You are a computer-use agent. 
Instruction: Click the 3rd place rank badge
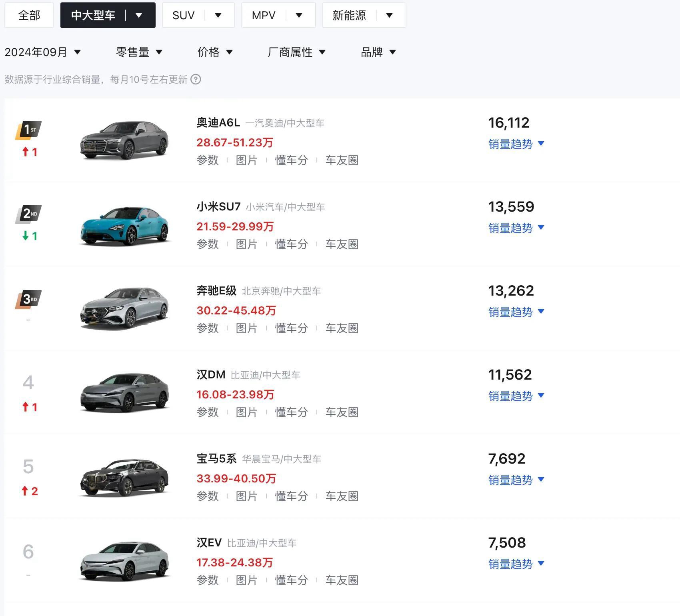[28, 299]
